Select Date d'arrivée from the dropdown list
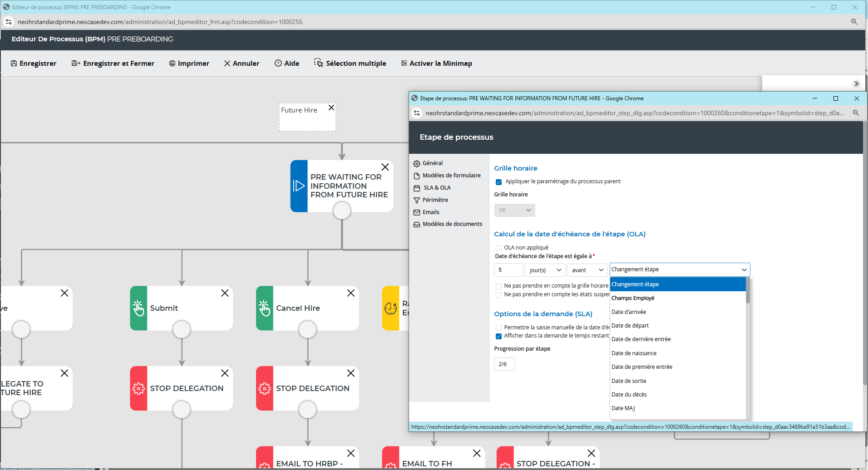 pyautogui.click(x=628, y=312)
